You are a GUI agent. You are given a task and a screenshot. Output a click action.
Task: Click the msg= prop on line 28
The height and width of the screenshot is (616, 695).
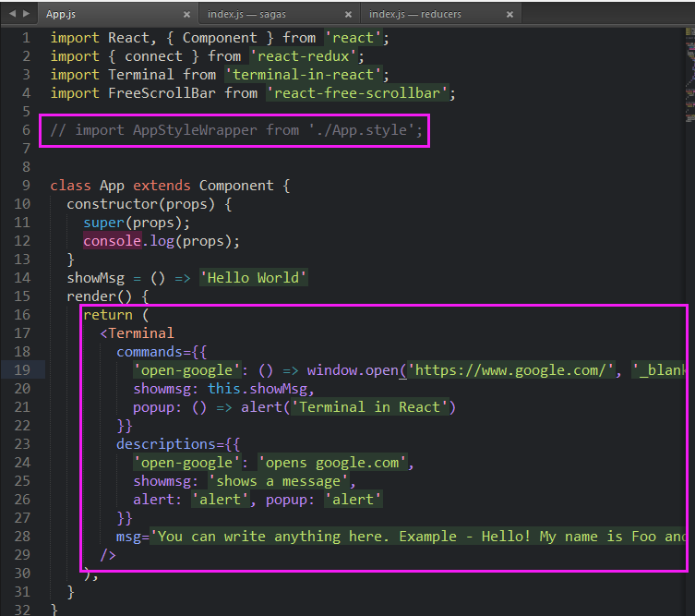pos(132,537)
